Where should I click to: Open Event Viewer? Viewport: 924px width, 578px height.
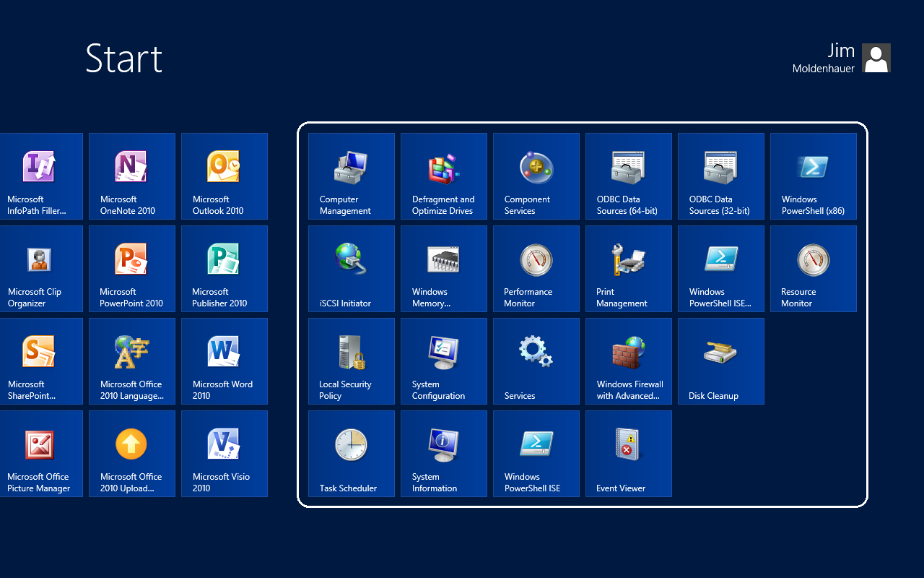(629, 454)
